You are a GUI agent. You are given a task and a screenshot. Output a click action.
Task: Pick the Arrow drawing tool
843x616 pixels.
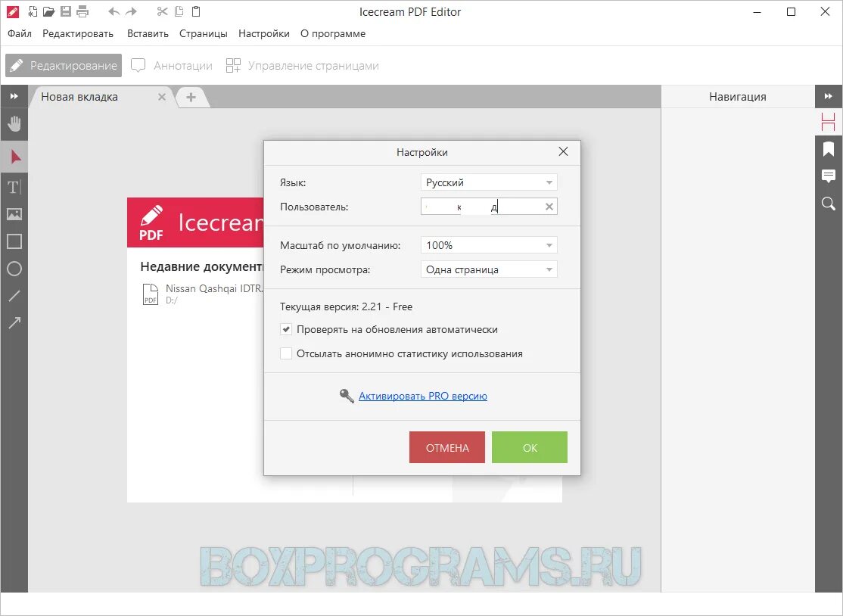point(14,322)
